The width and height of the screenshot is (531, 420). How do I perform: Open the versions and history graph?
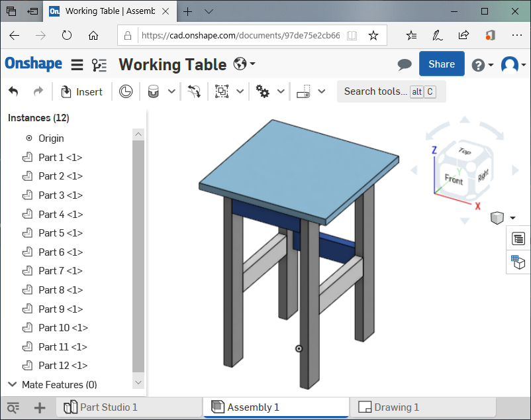coord(99,65)
